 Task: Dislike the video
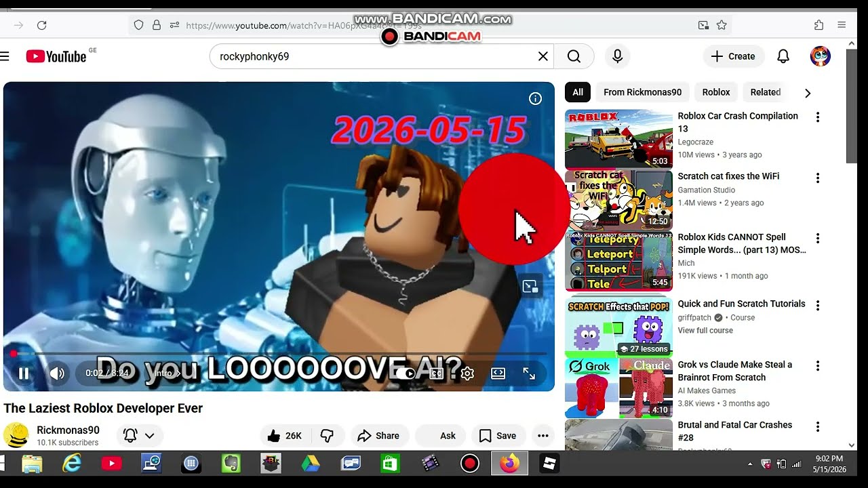pos(327,436)
